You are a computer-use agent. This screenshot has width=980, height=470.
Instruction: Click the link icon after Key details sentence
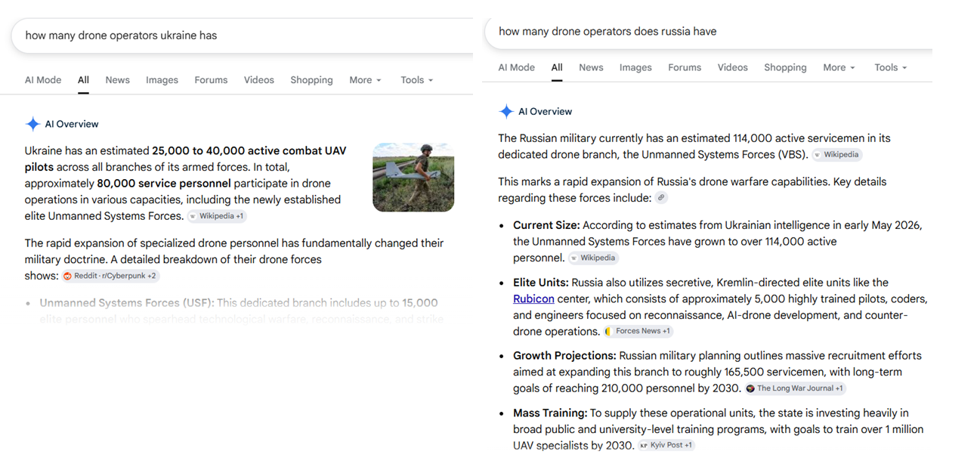(661, 198)
